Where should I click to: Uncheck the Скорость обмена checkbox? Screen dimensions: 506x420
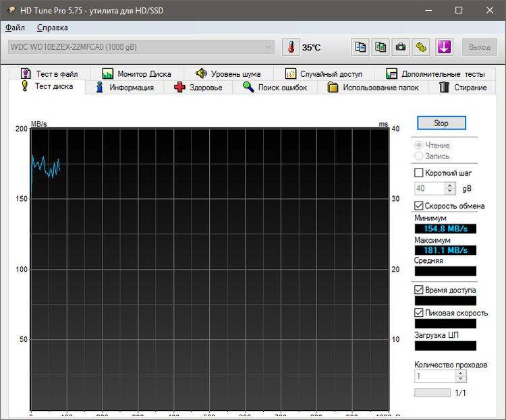(419, 206)
